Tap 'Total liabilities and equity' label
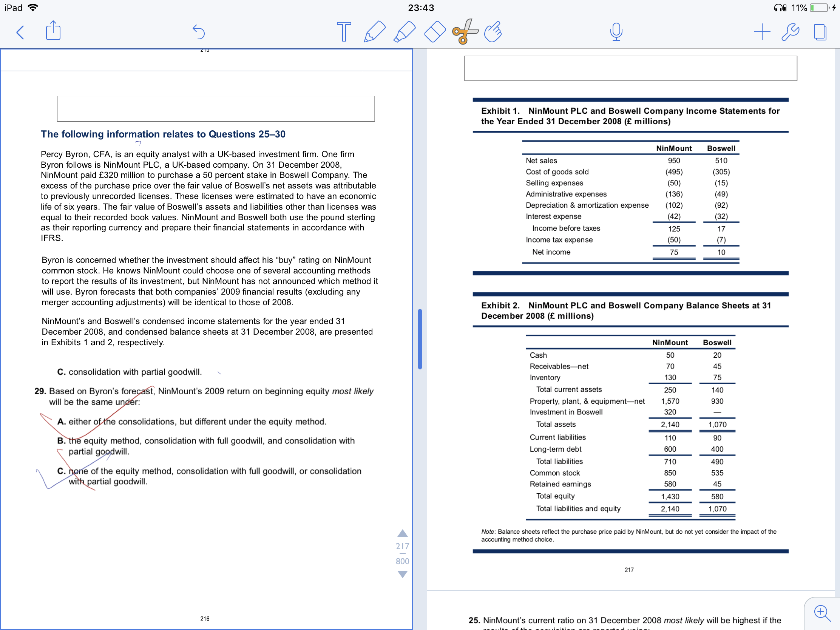The image size is (840, 630). pyautogui.click(x=578, y=508)
